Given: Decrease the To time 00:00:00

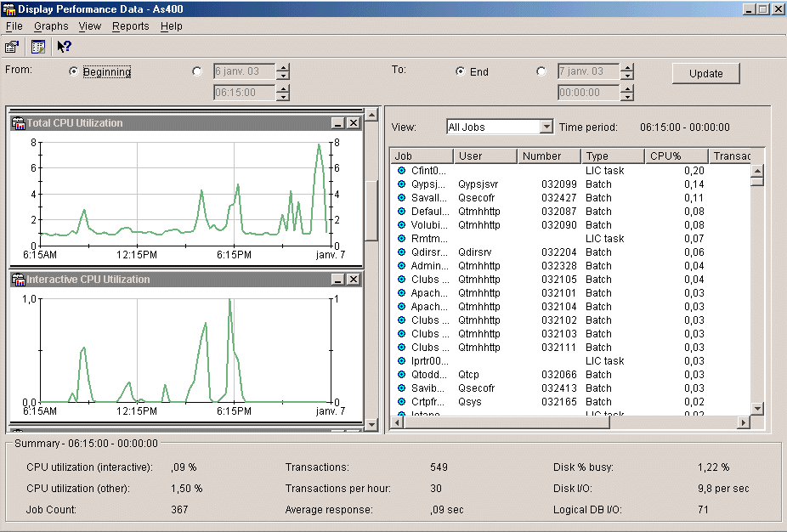Looking at the screenshot, I should 627,96.
